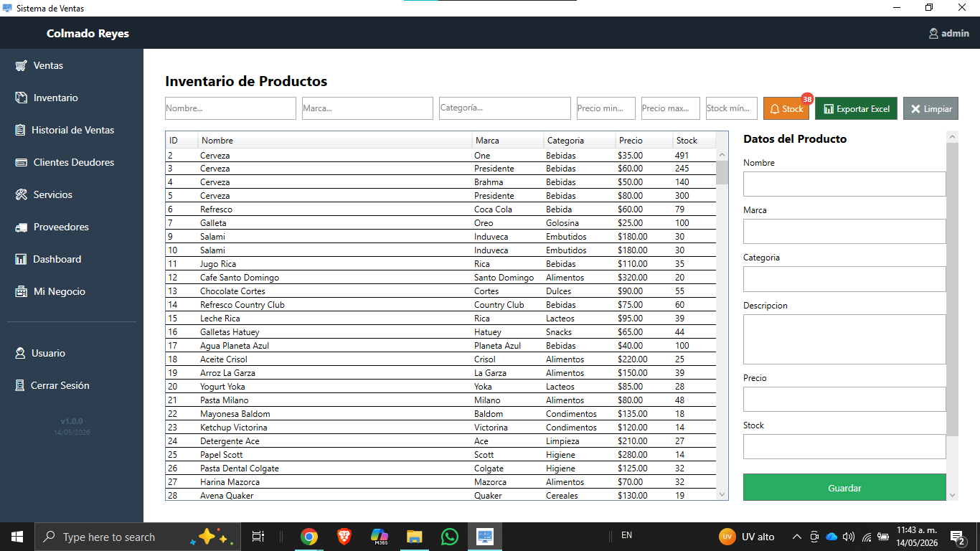
Task: Click the Precio max filter field
Action: [671, 108]
